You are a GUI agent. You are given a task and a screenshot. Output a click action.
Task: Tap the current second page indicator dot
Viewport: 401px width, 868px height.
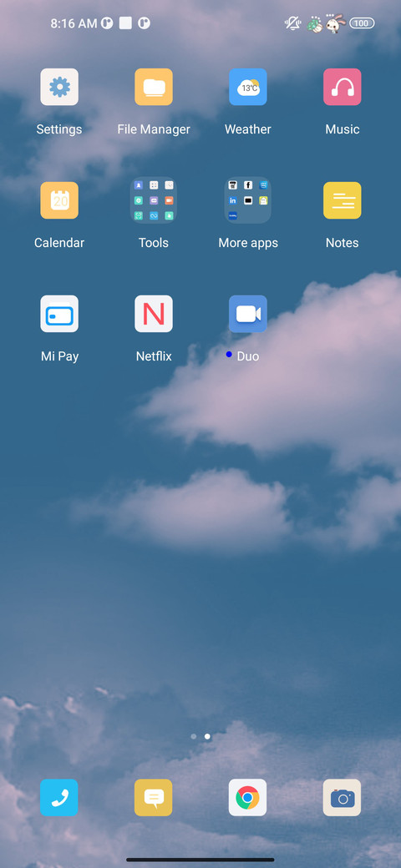coord(207,737)
